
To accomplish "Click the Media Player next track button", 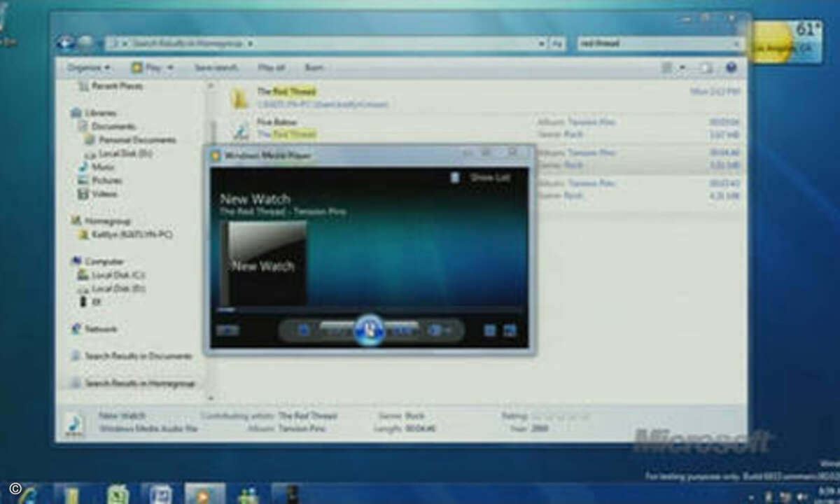I will (402, 330).
